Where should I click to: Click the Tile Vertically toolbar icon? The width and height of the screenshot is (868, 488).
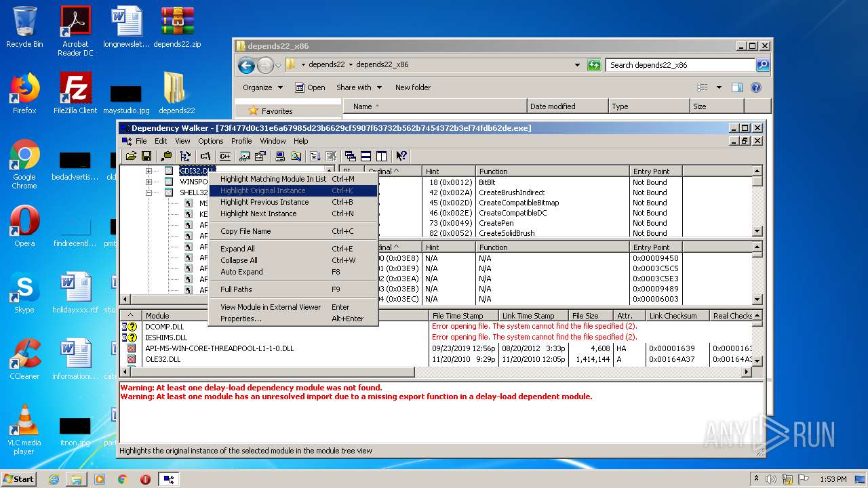point(382,156)
